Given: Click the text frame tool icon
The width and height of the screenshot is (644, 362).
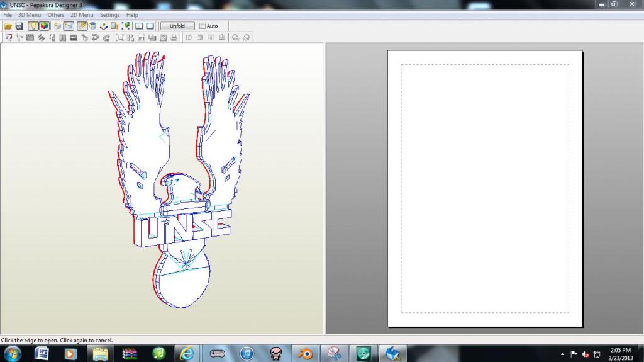Looking at the screenshot, I should (x=62, y=37).
